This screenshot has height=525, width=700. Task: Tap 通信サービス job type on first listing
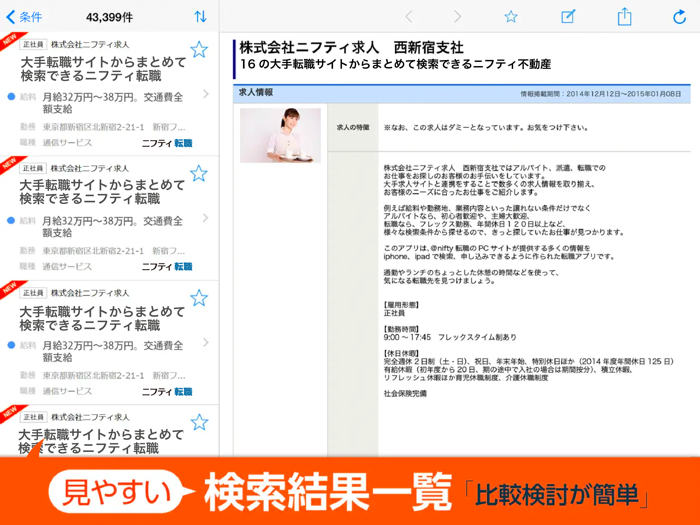[x=67, y=143]
